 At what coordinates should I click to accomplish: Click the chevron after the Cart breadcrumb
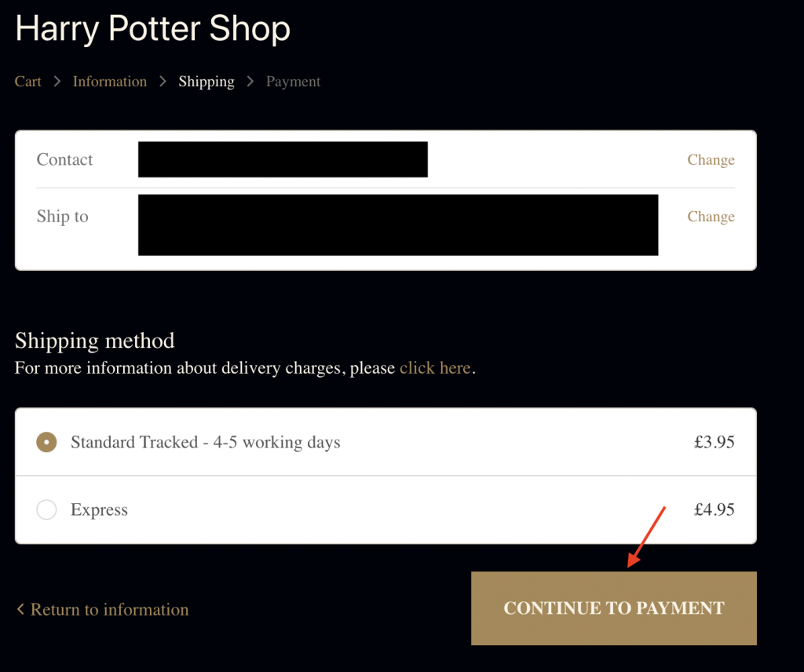click(x=57, y=82)
